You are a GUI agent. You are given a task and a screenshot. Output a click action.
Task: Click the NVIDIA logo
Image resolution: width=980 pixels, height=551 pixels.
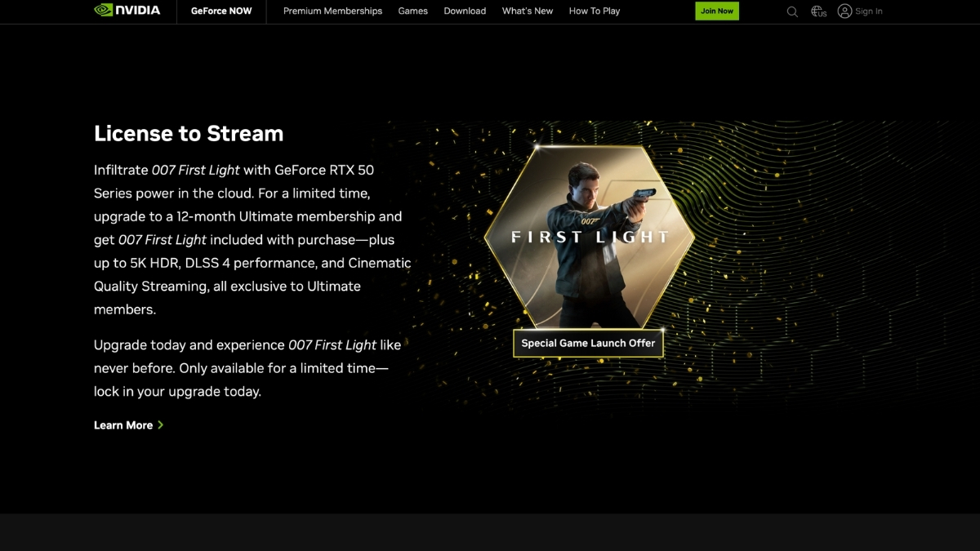coord(127,11)
